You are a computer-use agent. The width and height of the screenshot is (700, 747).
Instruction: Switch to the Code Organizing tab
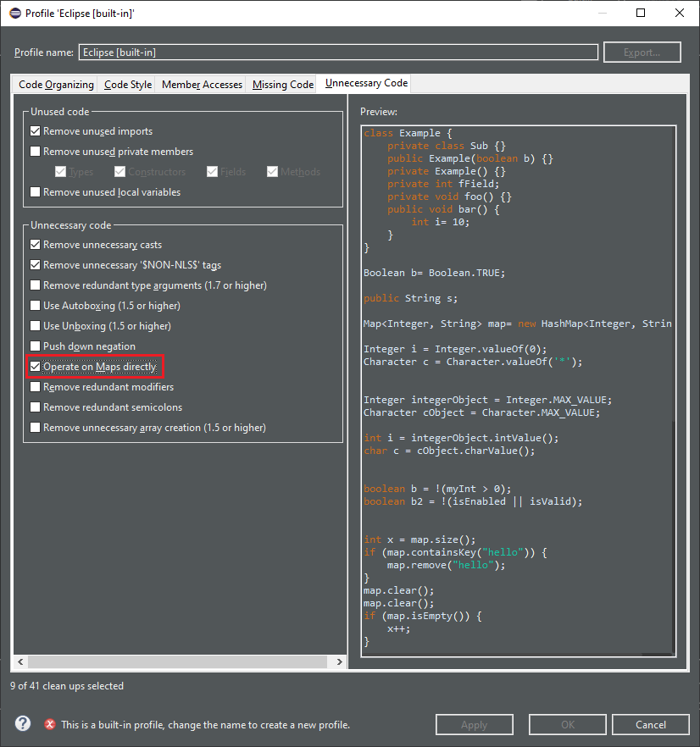pos(56,85)
